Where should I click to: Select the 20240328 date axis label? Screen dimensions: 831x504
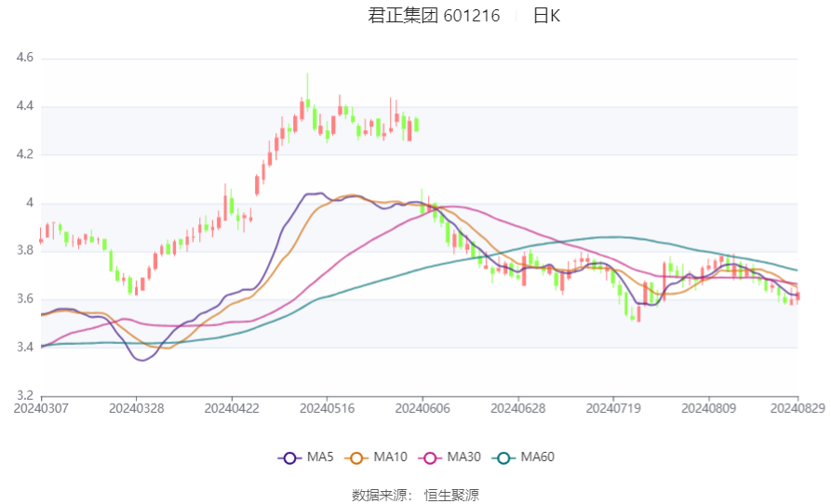[136, 409]
